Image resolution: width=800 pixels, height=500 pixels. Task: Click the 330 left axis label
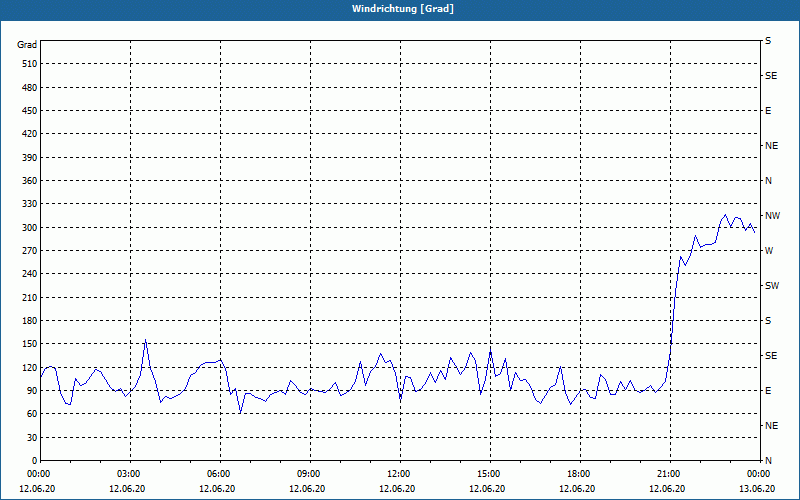coord(29,204)
